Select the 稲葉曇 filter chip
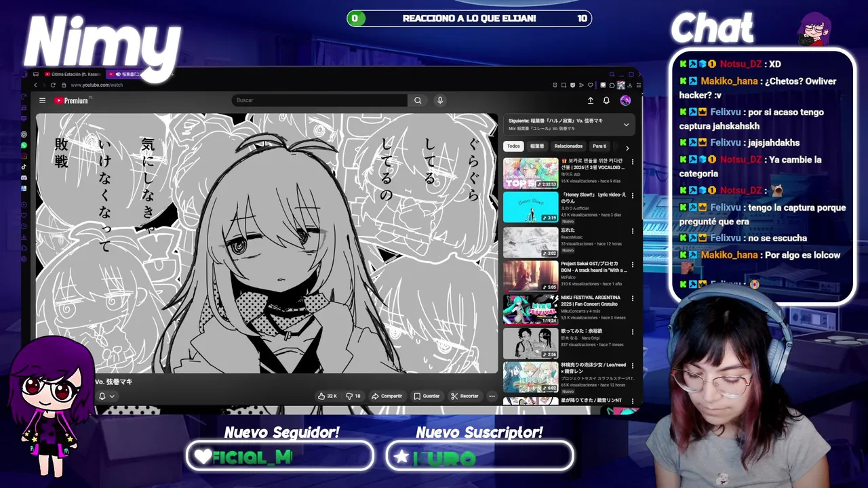This screenshot has height=488, width=868. point(537,146)
